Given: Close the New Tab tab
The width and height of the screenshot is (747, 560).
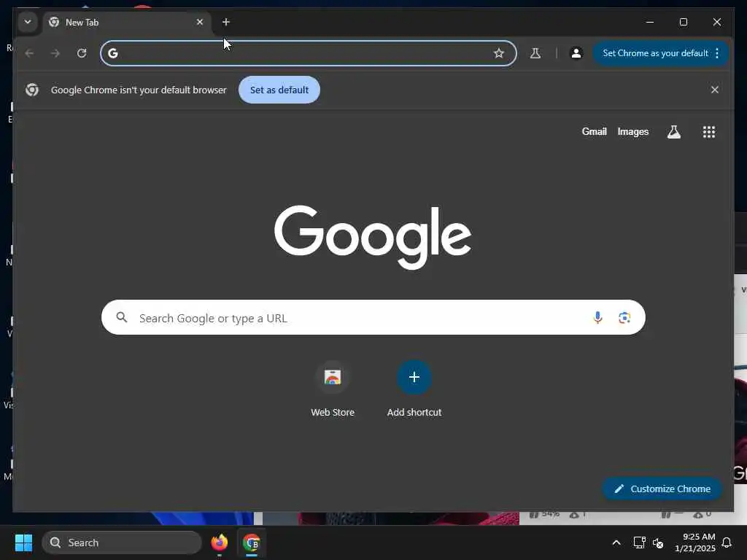Looking at the screenshot, I should pyautogui.click(x=200, y=22).
